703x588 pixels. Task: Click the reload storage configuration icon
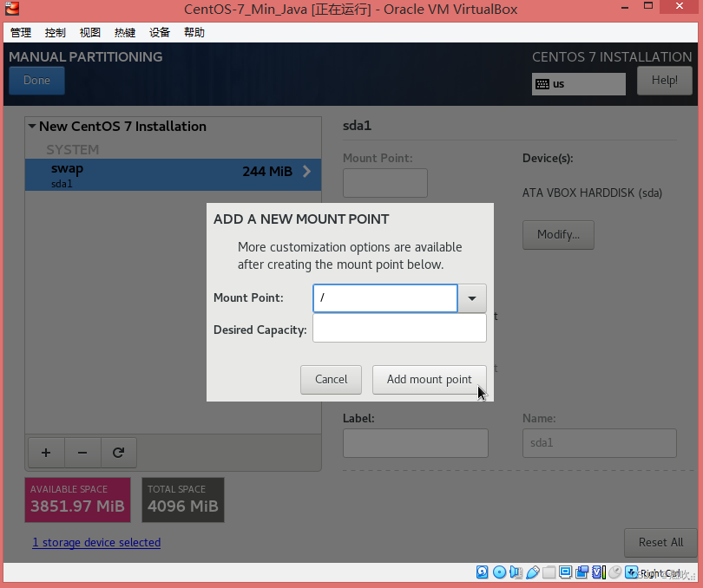(x=118, y=453)
